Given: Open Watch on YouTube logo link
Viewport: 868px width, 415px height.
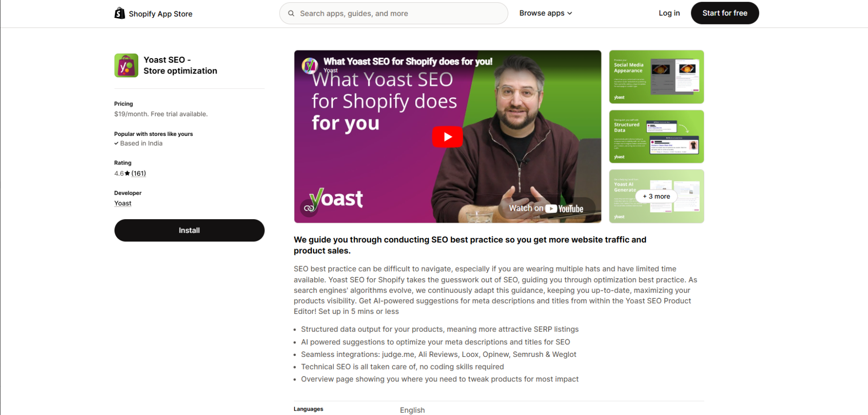Looking at the screenshot, I should [546, 208].
